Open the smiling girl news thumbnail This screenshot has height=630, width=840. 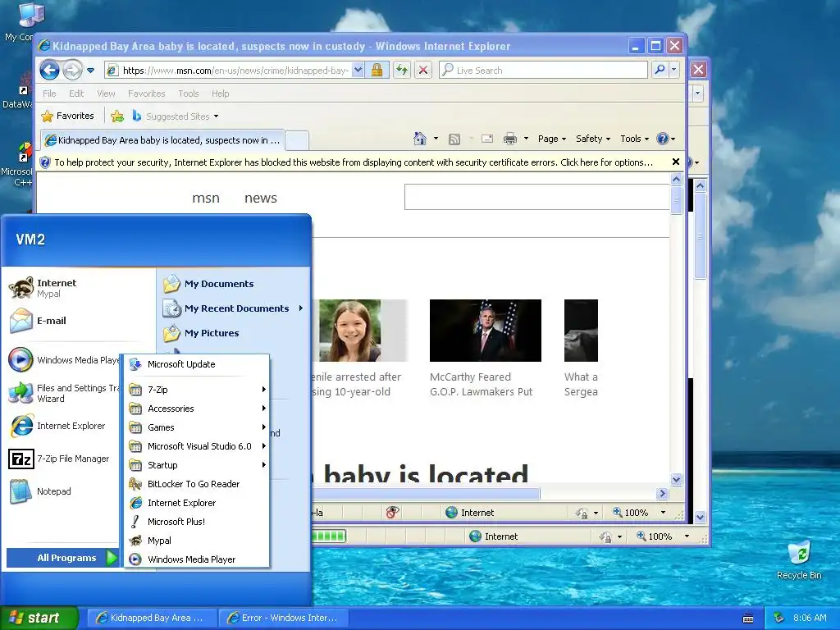coord(363,330)
